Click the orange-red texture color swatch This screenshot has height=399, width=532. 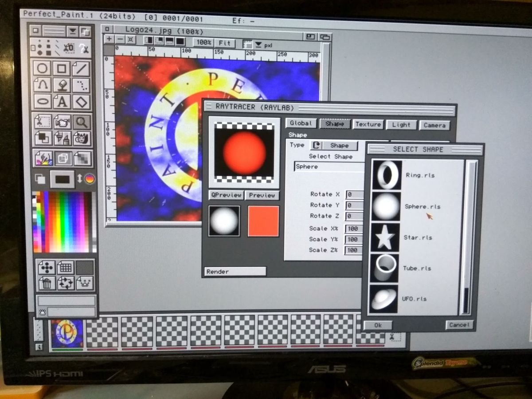(x=263, y=221)
